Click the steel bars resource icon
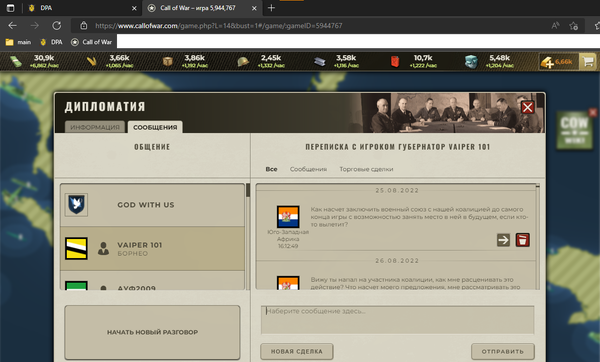 [319, 62]
